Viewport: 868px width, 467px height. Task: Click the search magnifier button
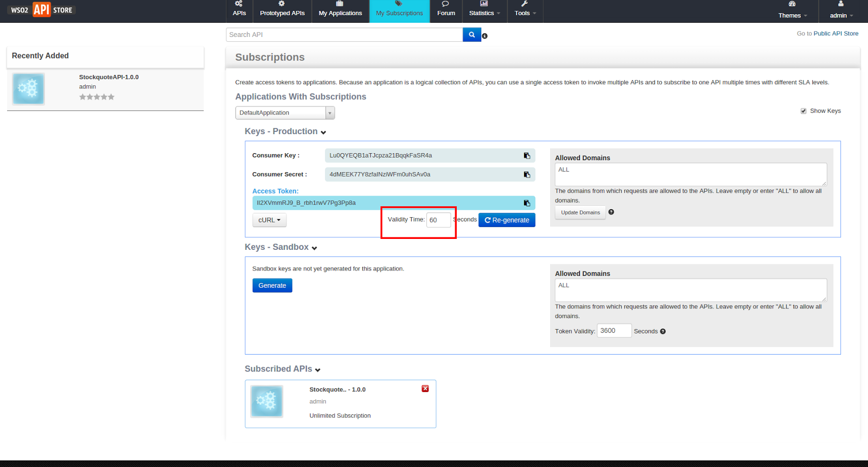click(x=472, y=35)
